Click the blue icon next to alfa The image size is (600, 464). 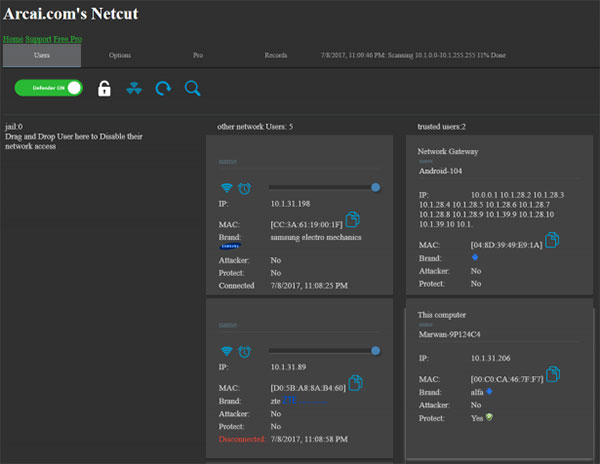tap(489, 391)
